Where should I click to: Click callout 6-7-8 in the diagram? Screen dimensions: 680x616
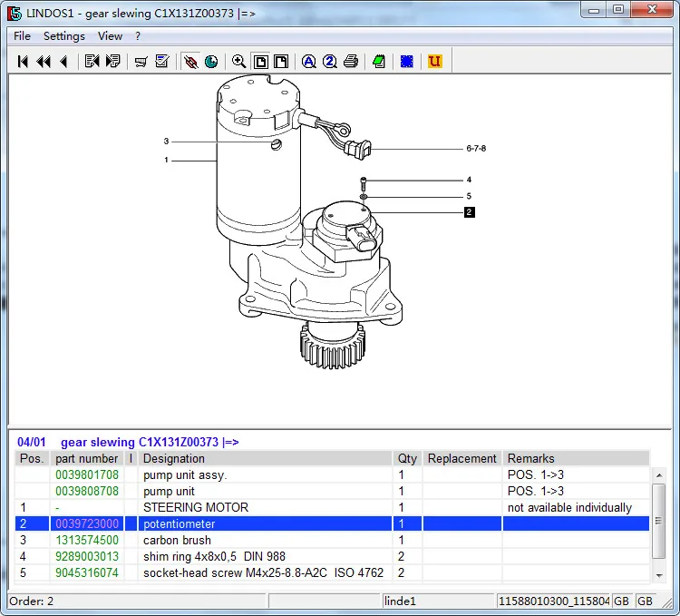(x=476, y=149)
